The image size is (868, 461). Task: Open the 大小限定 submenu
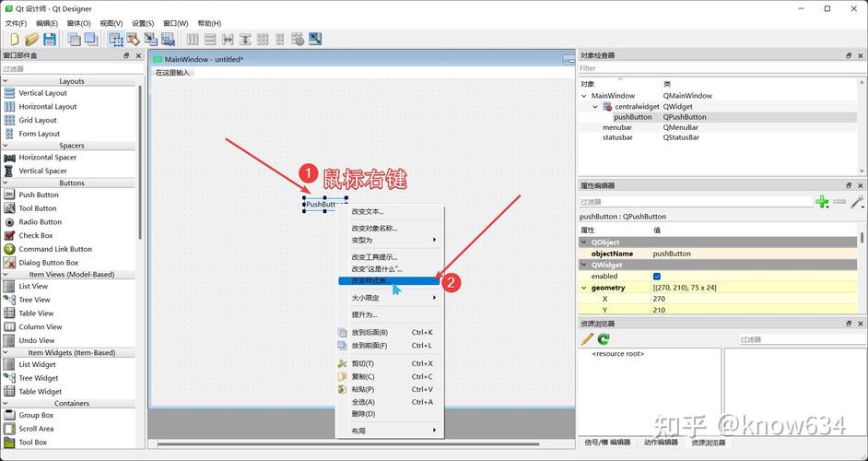391,298
